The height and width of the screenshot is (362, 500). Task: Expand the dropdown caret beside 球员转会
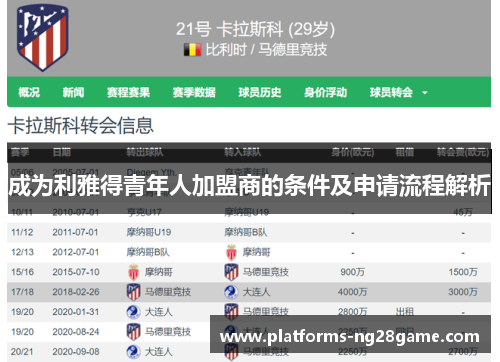[x=425, y=93]
